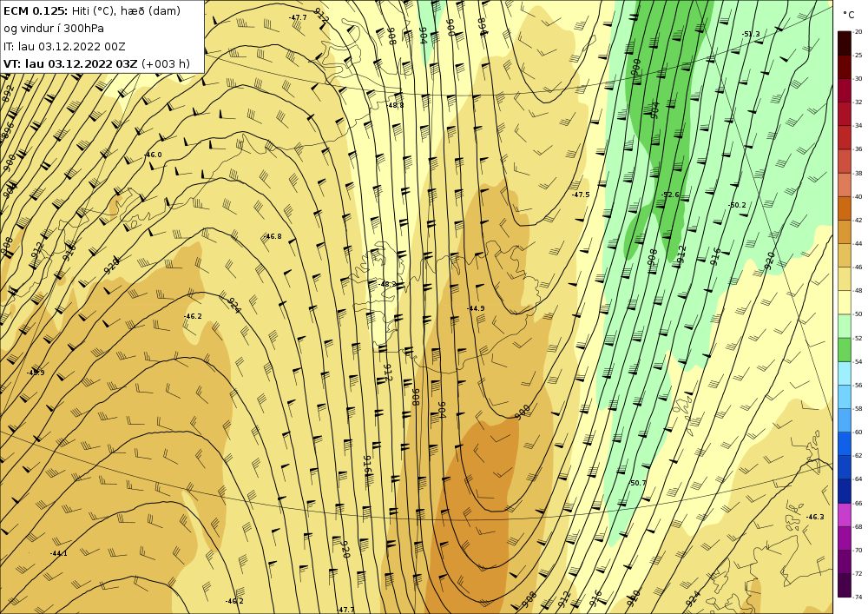Pick the orange legend swatch between -40 and -42
868x614 pixels.
point(845,208)
